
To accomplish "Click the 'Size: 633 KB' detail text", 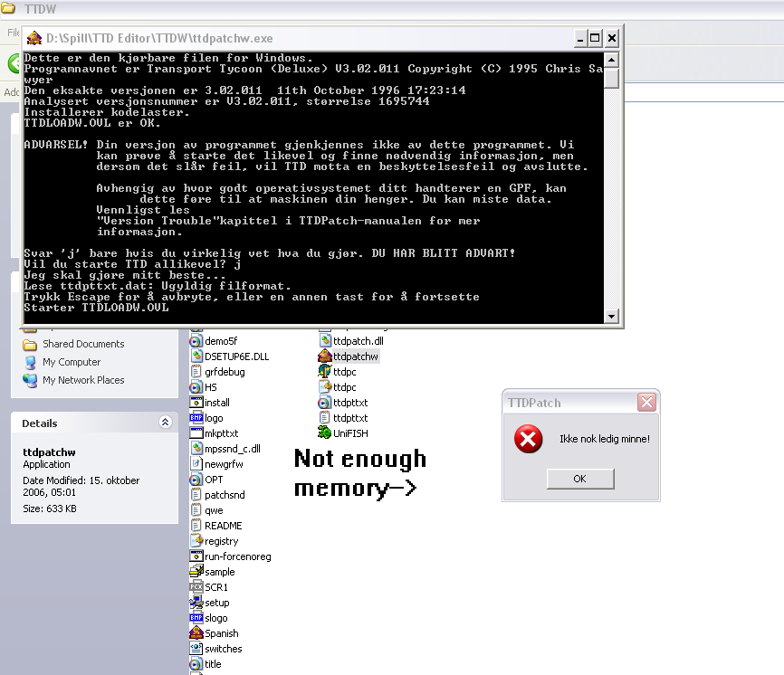I will 50,509.
